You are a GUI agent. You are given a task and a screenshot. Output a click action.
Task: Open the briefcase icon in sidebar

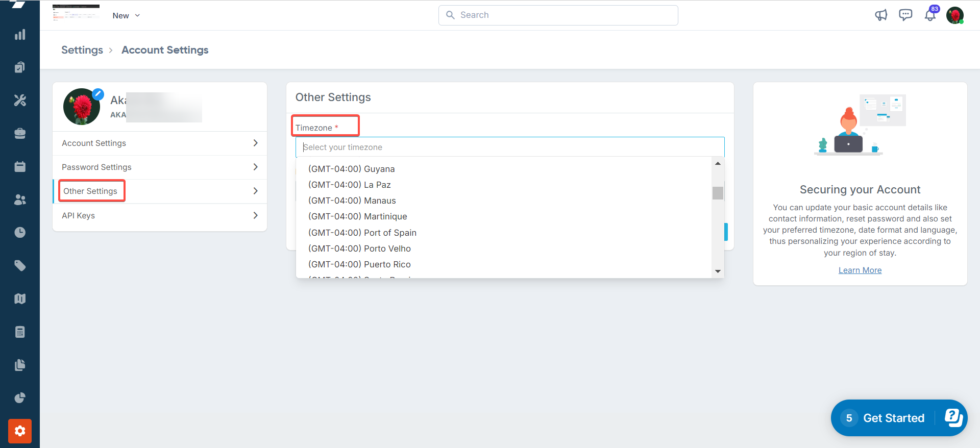click(20, 134)
